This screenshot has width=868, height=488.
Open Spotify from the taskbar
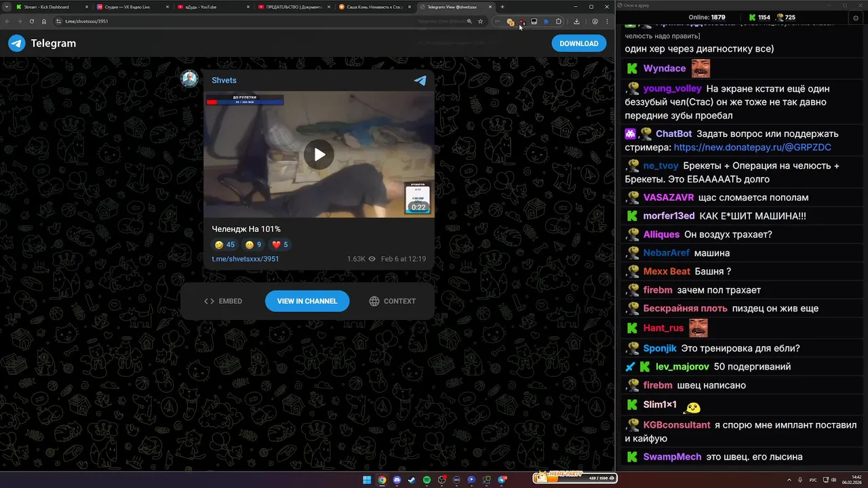[427, 480]
